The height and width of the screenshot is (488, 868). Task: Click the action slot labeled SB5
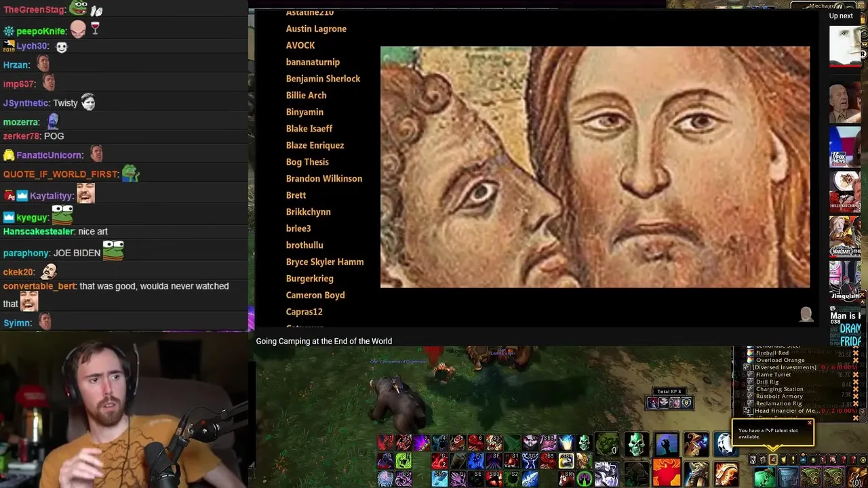point(548,443)
